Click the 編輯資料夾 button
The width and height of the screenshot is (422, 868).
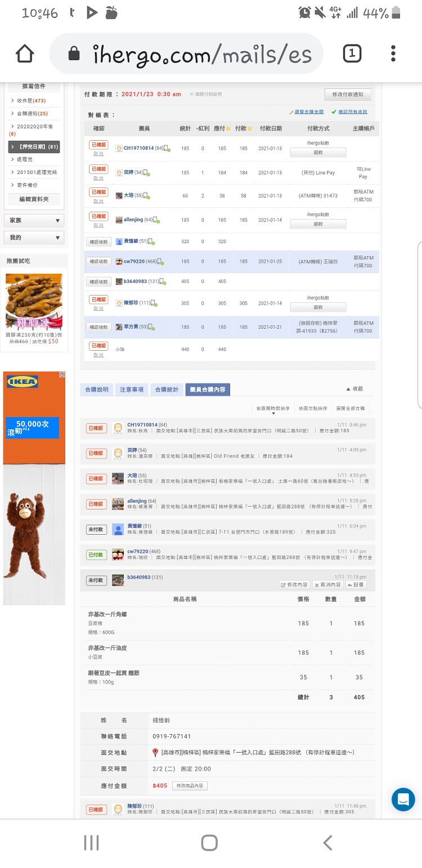pos(34,199)
